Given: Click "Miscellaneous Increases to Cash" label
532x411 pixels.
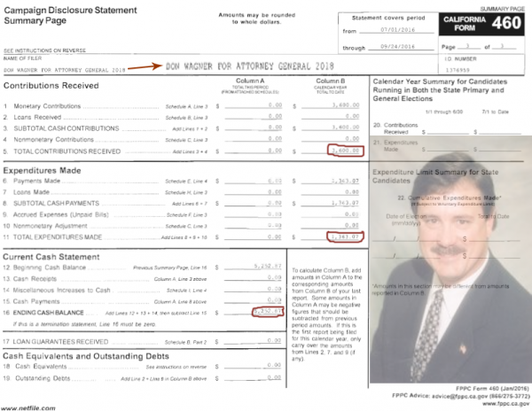Looking at the screenshot, I should (61, 290).
